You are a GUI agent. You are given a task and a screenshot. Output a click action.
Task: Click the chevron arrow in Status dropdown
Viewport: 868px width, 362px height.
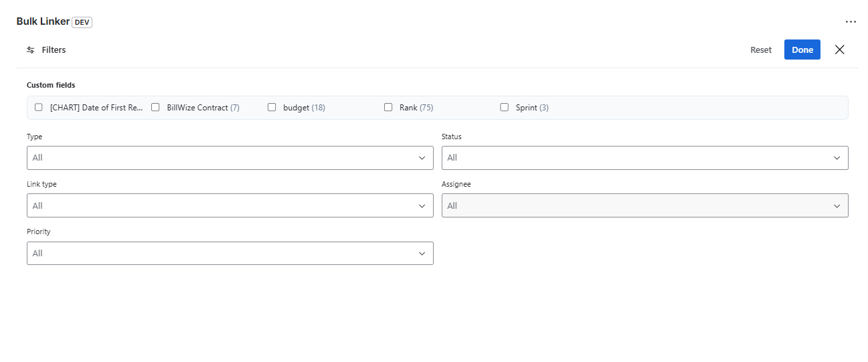[x=837, y=158]
